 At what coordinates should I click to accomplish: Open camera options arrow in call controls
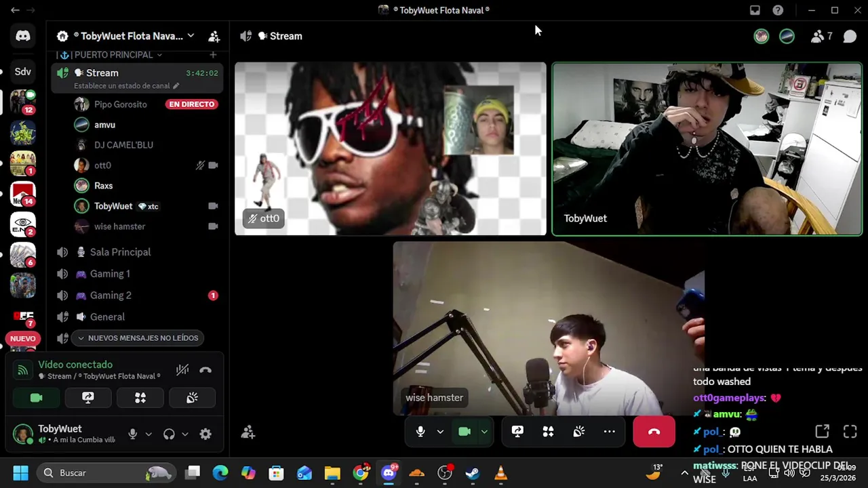click(484, 432)
